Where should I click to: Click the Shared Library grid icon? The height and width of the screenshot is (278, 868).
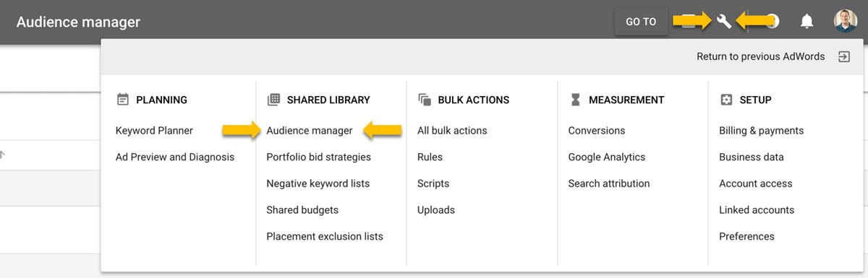tap(273, 100)
